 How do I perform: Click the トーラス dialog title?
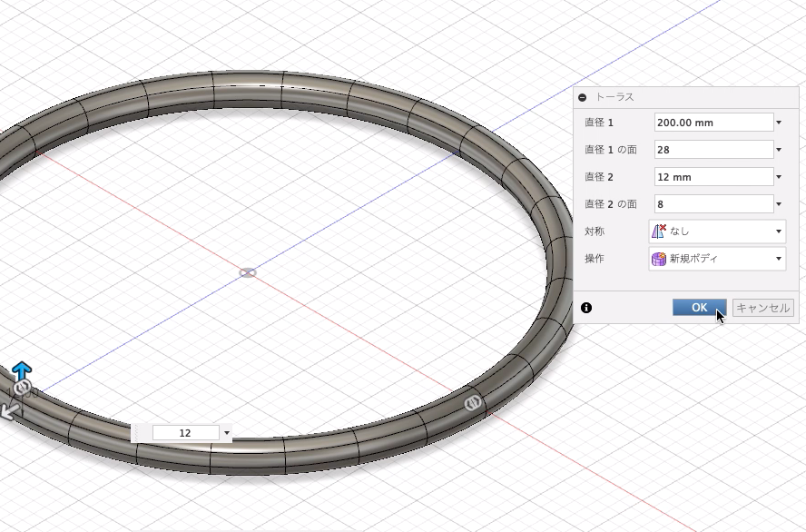tap(614, 97)
